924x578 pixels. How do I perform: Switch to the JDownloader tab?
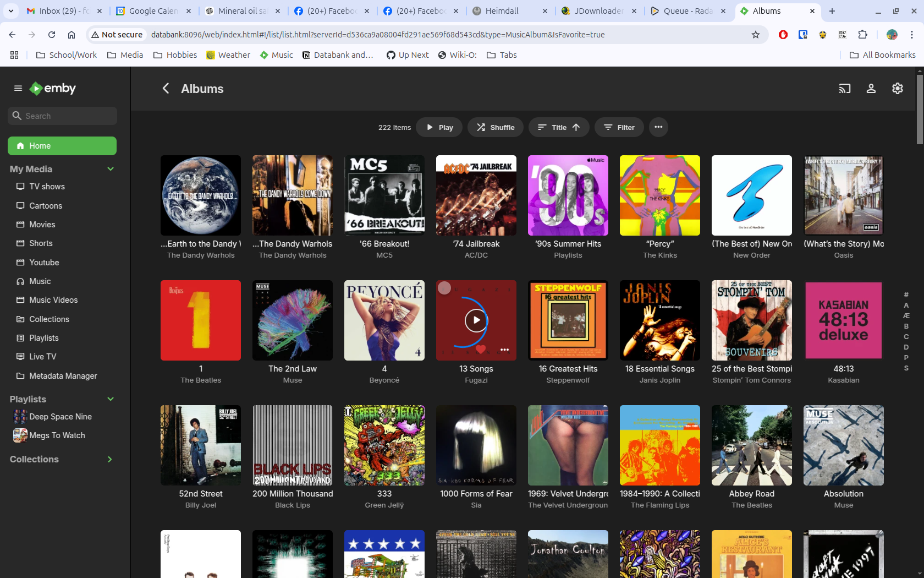coord(599,11)
